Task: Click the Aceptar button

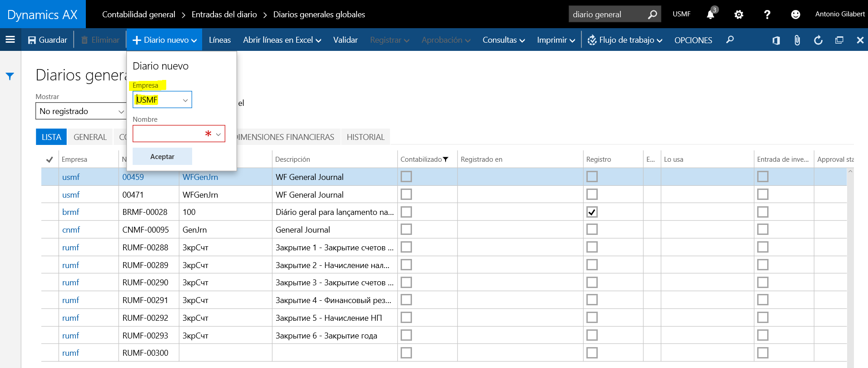Action: pos(162,156)
